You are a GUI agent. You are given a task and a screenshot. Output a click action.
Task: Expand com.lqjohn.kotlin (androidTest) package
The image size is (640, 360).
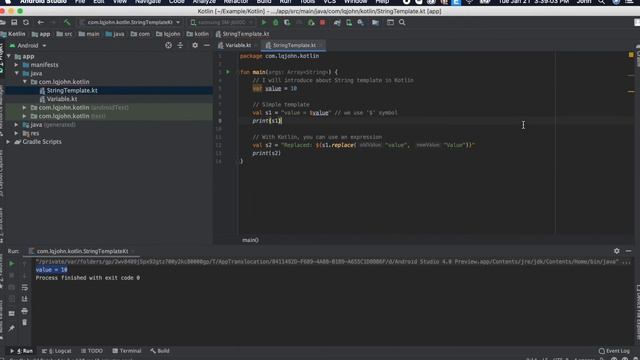point(24,108)
